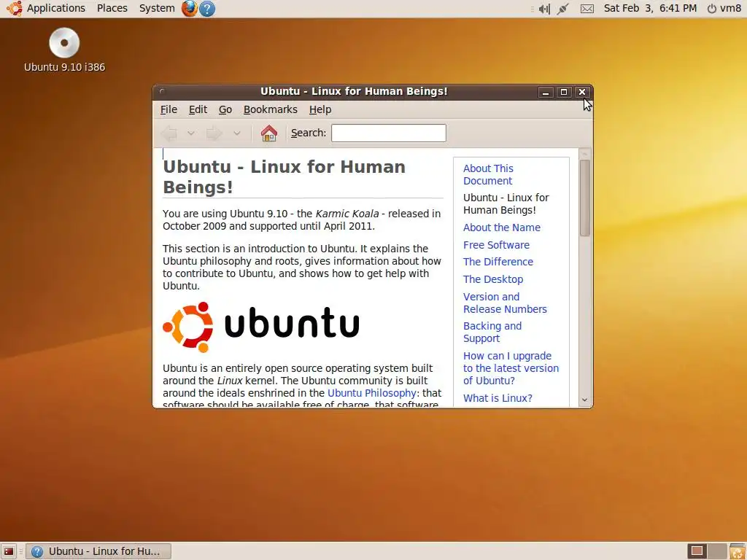Open the Back history dropdown arrow
The image size is (747, 560).
pos(191,134)
